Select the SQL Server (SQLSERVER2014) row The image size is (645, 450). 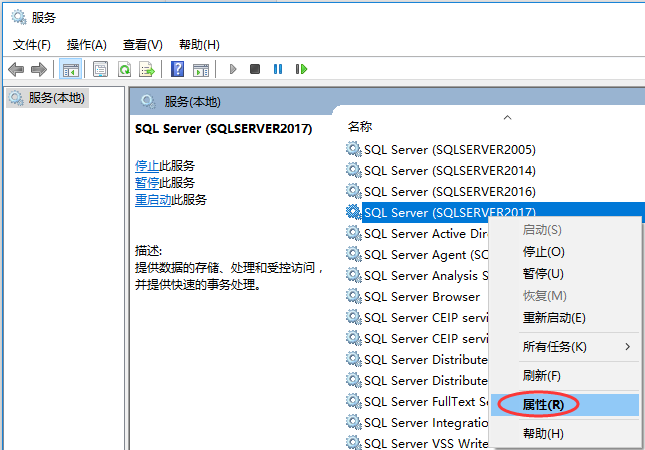[x=450, y=170]
